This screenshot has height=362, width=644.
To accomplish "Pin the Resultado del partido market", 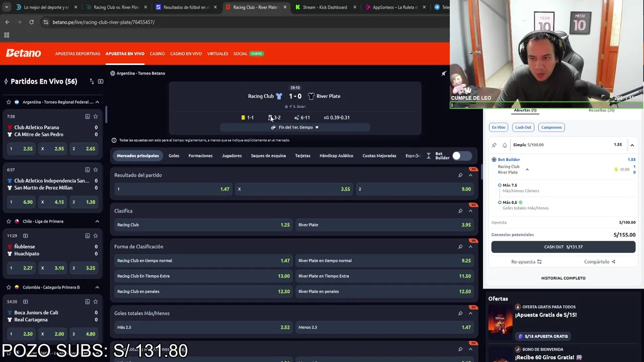I will tap(460, 175).
